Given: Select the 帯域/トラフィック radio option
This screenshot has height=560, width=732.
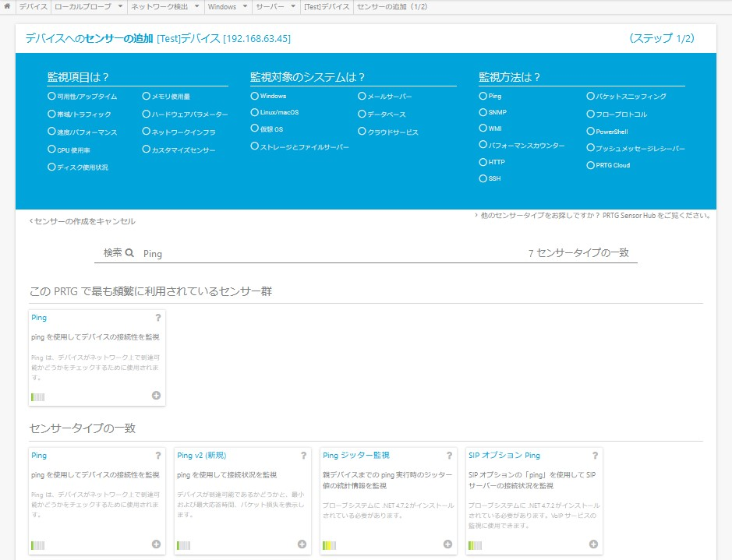Looking at the screenshot, I should pos(51,114).
